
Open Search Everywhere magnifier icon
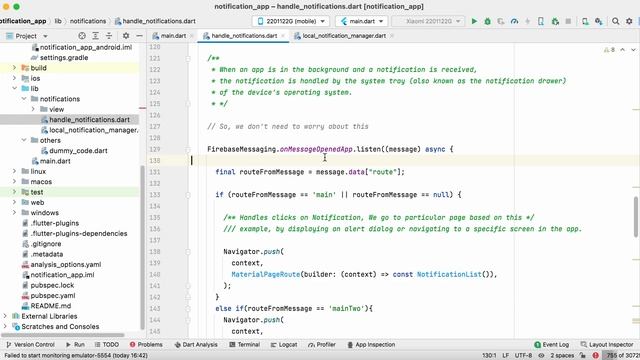616,21
